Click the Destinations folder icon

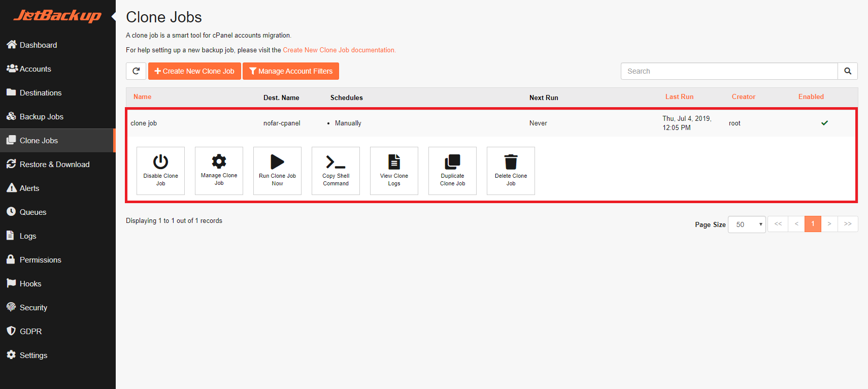[x=11, y=92]
